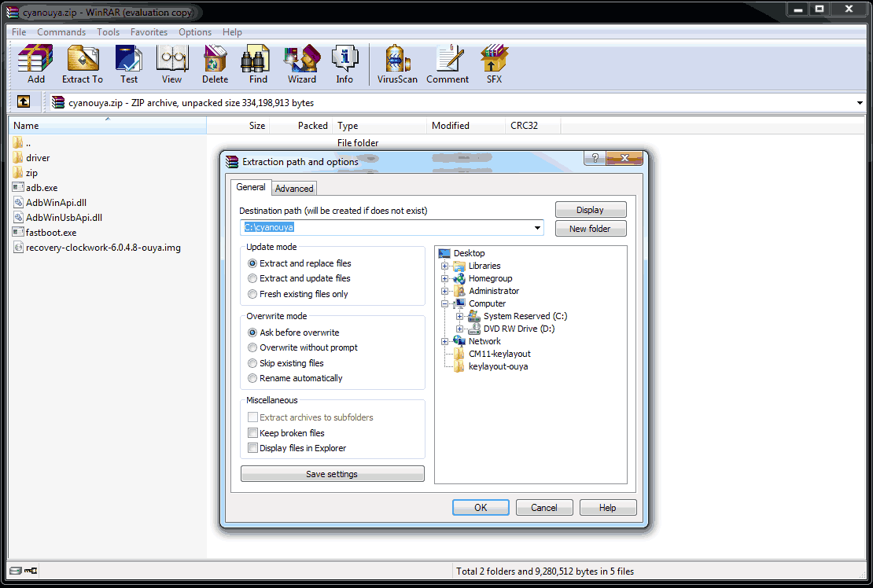Select Ask before overwrite option

click(252, 332)
